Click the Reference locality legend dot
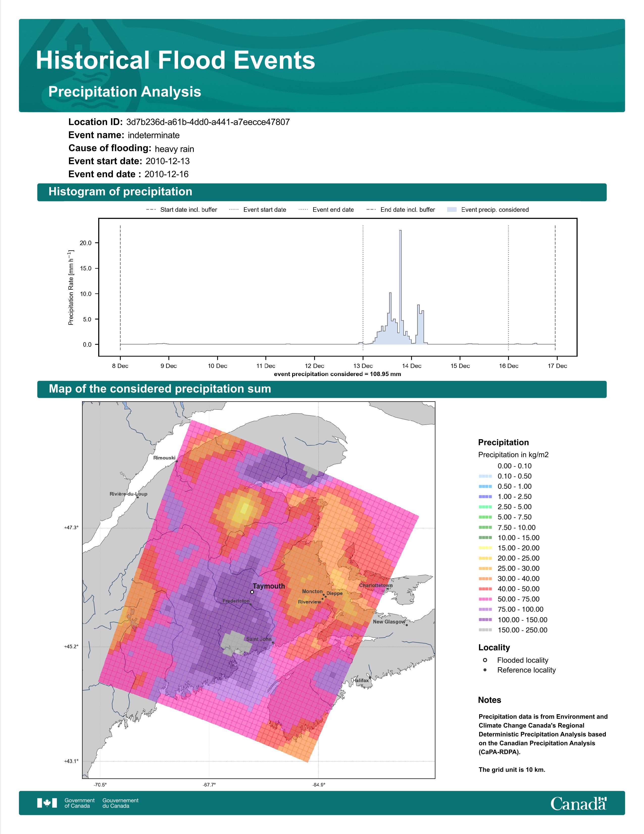The height and width of the screenshot is (834, 644). [485, 670]
